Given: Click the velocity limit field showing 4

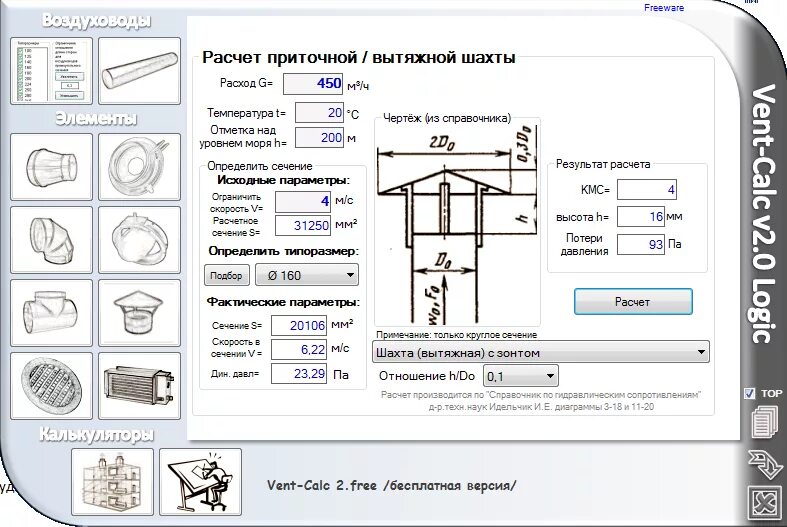Looking at the screenshot, I should pyautogui.click(x=303, y=202).
